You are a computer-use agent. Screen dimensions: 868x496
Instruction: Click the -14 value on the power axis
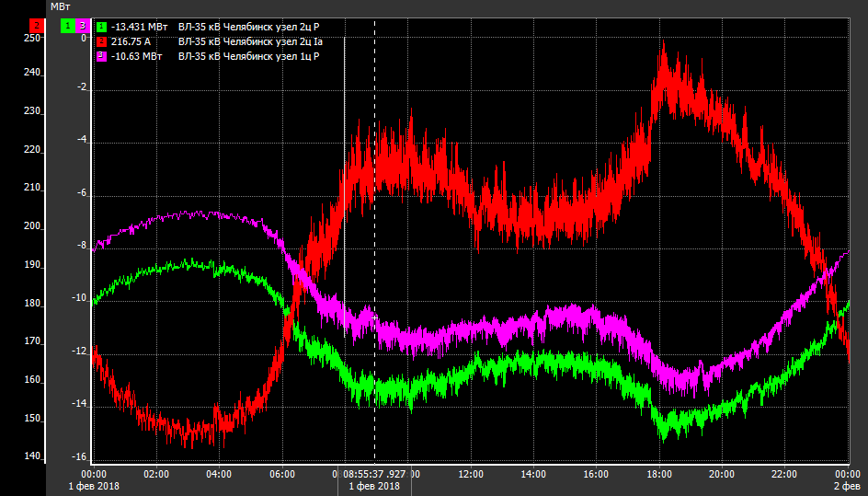click(80, 403)
